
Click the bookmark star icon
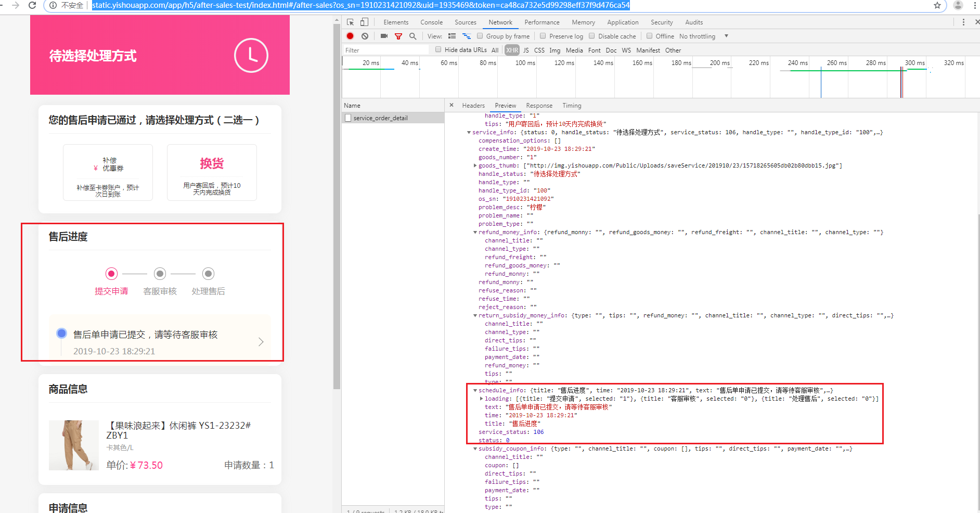click(937, 5)
